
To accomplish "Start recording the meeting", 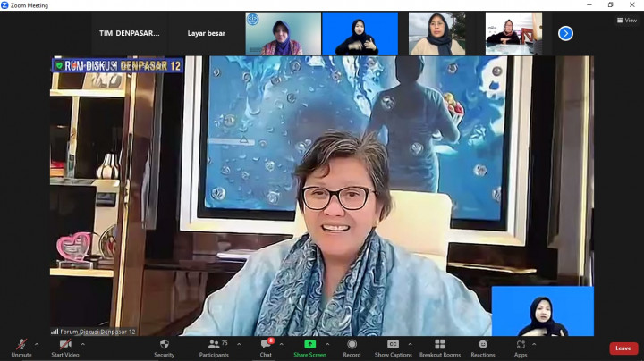I will click(x=352, y=347).
